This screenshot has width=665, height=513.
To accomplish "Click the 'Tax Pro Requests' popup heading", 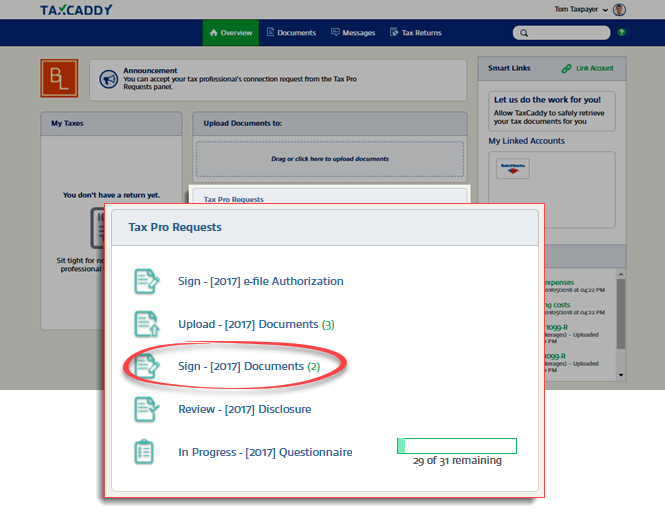I will point(175,227).
